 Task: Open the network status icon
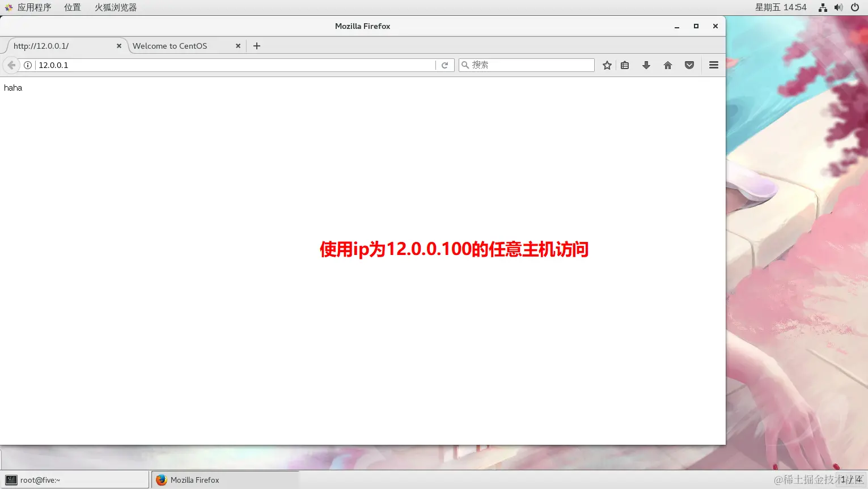[823, 7]
